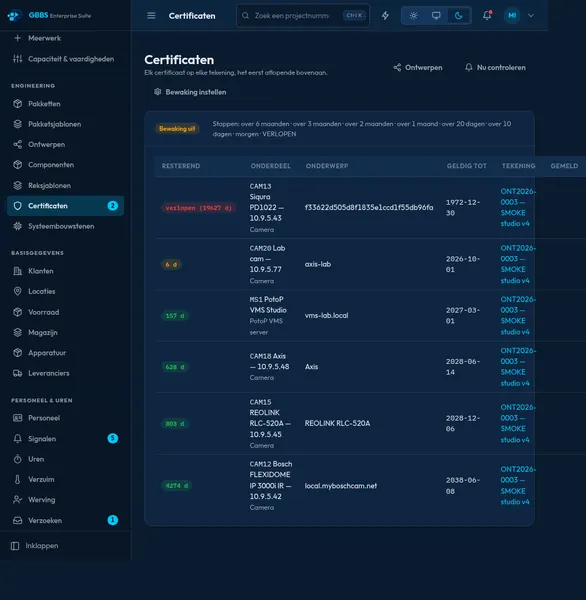Screen dimensions: 586x600
Task: Select the vms-lab.local subject cell
Action: pyautogui.click(x=326, y=316)
